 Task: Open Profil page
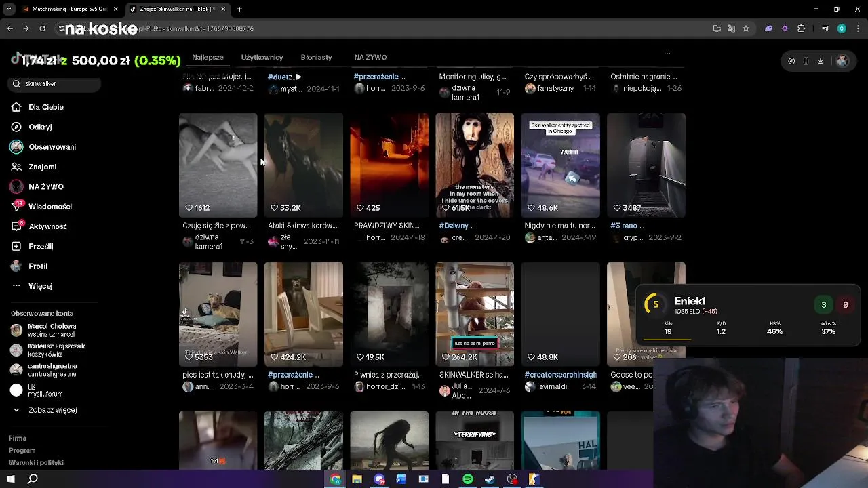(x=30, y=266)
